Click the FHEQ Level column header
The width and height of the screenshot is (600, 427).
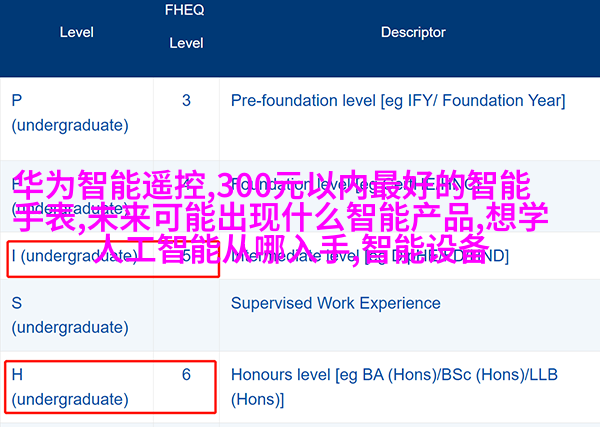pyautogui.click(x=186, y=26)
